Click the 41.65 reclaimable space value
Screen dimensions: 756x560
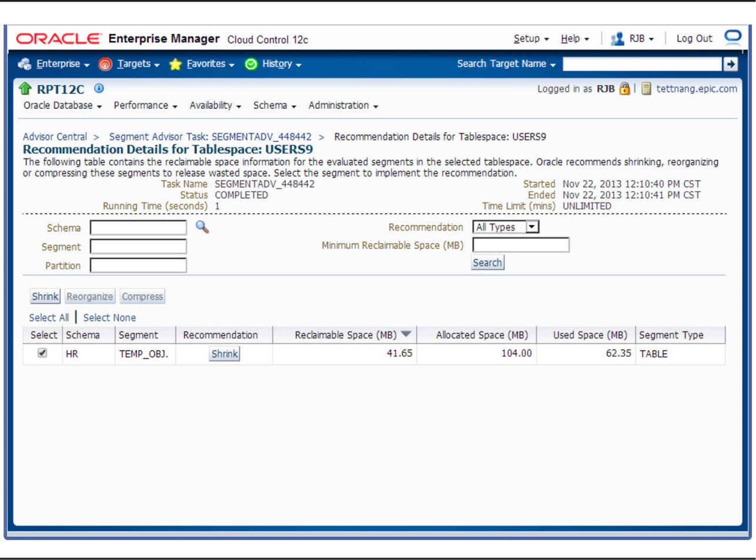click(x=399, y=353)
